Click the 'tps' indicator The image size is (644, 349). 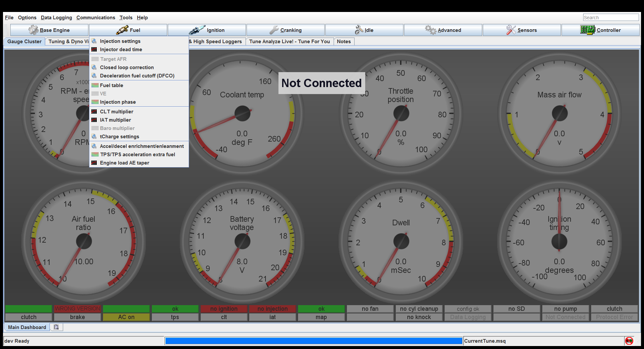point(175,317)
